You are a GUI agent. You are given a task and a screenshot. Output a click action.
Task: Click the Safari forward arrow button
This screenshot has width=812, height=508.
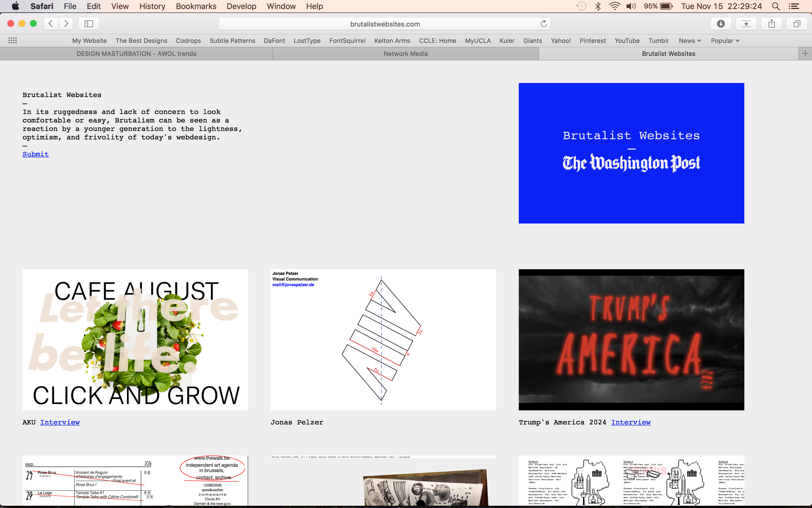tap(66, 23)
